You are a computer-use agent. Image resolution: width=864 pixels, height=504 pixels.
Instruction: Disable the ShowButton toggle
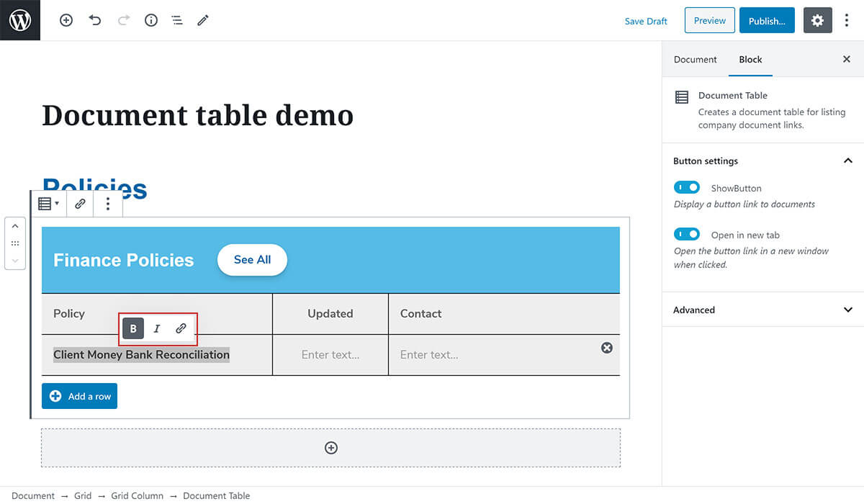point(687,187)
